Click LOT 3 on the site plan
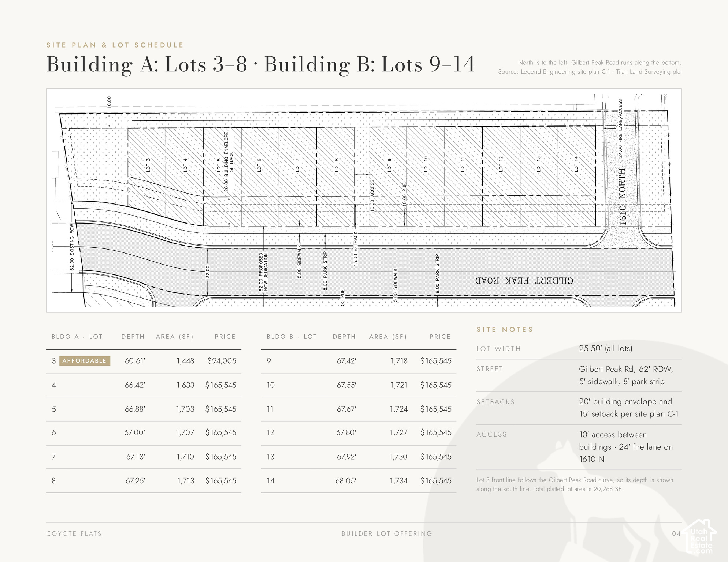 (148, 165)
